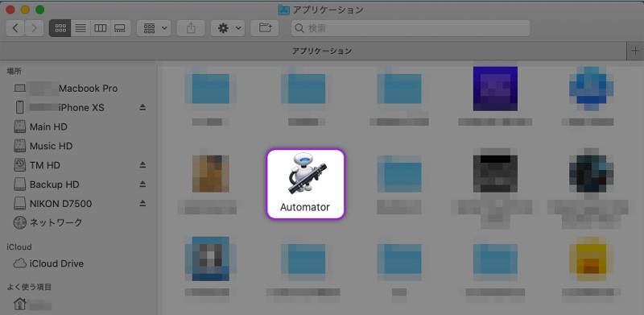This screenshot has width=644, height=315.
Task: Click the iPhone XS phone icon
Action: (x=19, y=108)
